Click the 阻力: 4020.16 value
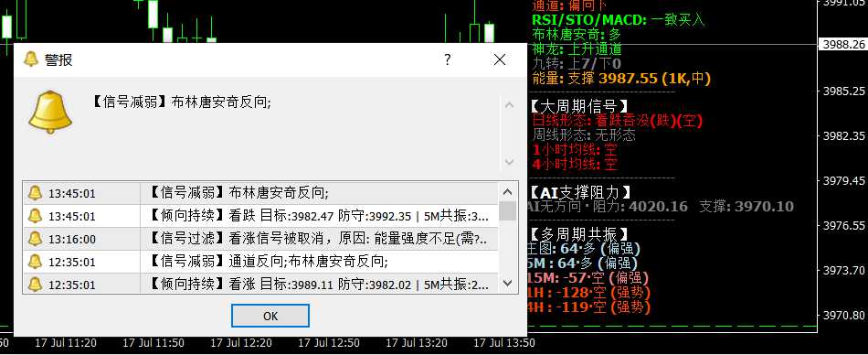This screenshot has width=868, height=355. pos(640,207)
